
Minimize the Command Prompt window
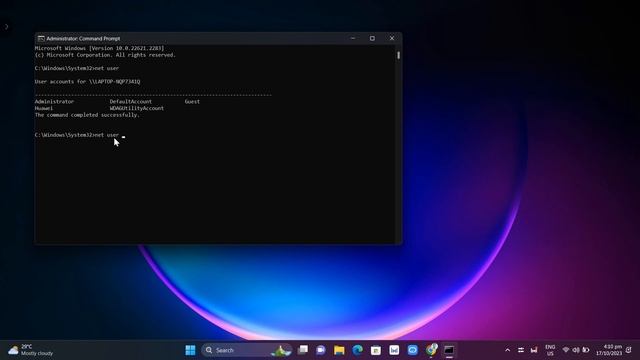353,38
